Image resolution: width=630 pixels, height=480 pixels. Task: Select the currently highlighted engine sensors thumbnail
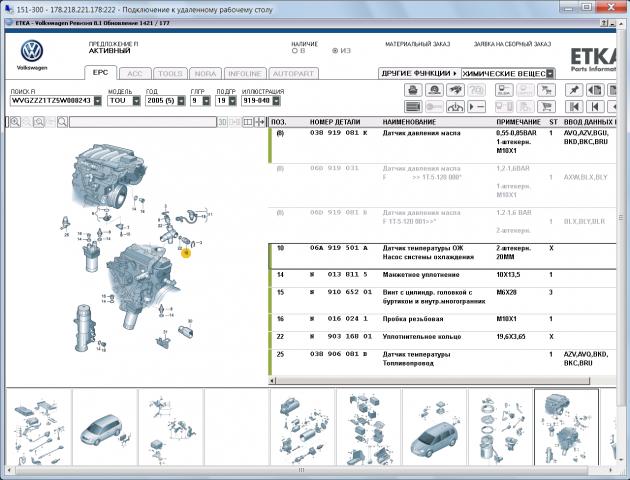click(566, 427)
